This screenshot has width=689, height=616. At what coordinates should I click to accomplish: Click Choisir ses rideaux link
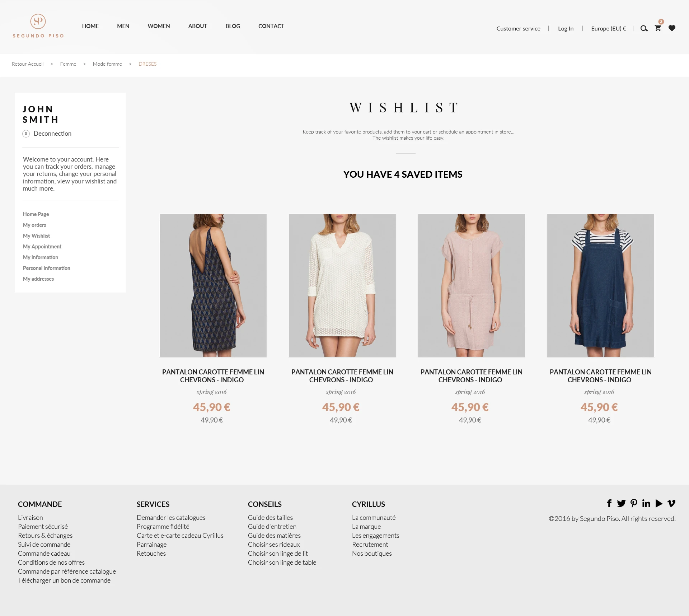[274, 545]
